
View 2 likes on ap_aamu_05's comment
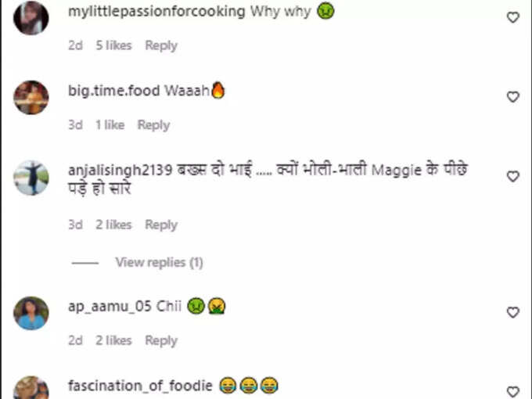point(113,340)
